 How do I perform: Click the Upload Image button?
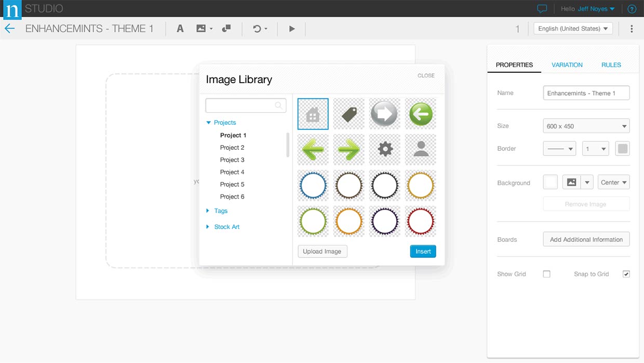click(x=322, y=251)
